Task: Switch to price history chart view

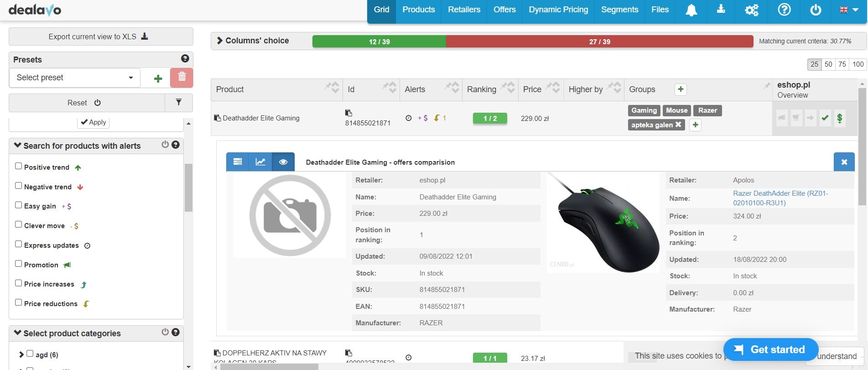Action: coord(260,162)
